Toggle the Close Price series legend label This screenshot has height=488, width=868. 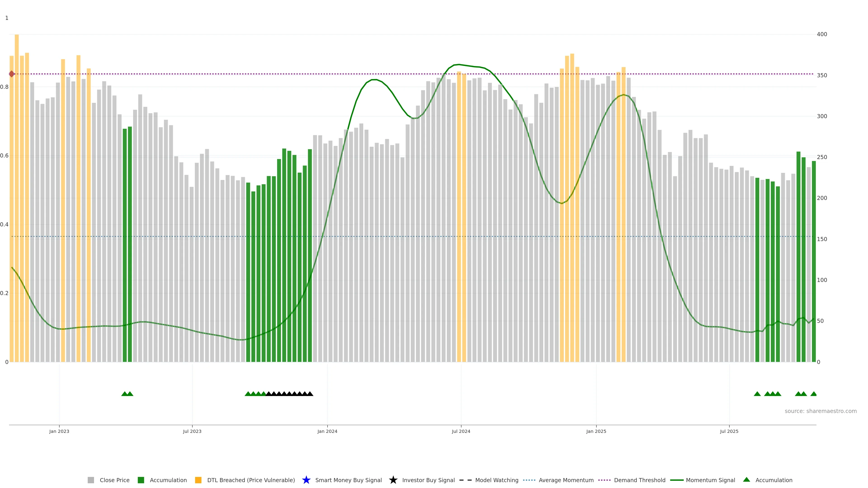tap(115, 480)
